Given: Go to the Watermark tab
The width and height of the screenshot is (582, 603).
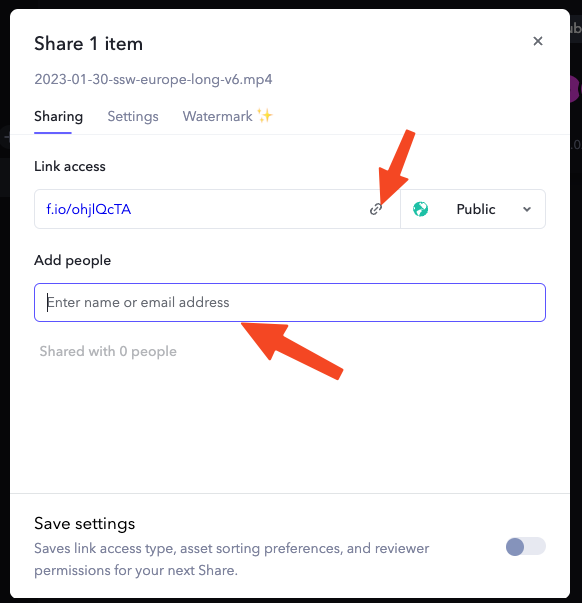Looking at the screenshot, I should coord(218,116).
